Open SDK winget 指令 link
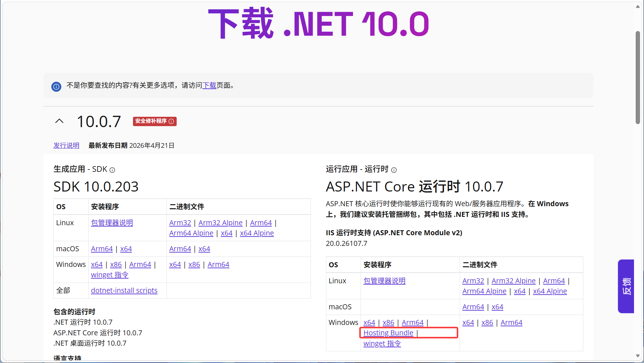Image resolution: width=644 pixels, height=363 pixels. [x=110, y=275]
